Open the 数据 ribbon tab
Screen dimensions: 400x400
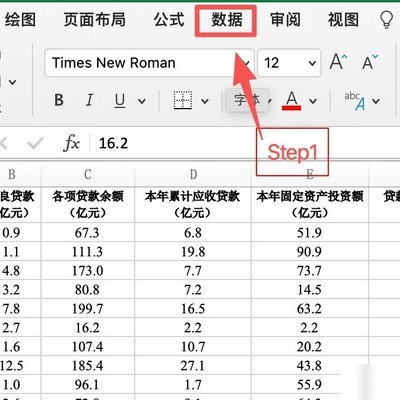coord(227,19)
